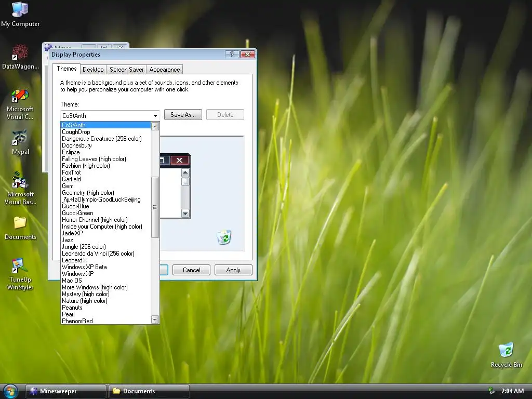This screenshot has width=532, height=399.
Task: Open the Appearance tab
Action: pyautogui.click(x=165, y=70)
